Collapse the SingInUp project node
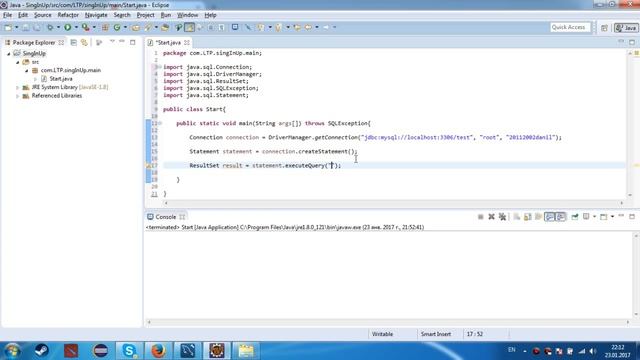The height and width of the screenshot is (360, 640). coord(9,53)
